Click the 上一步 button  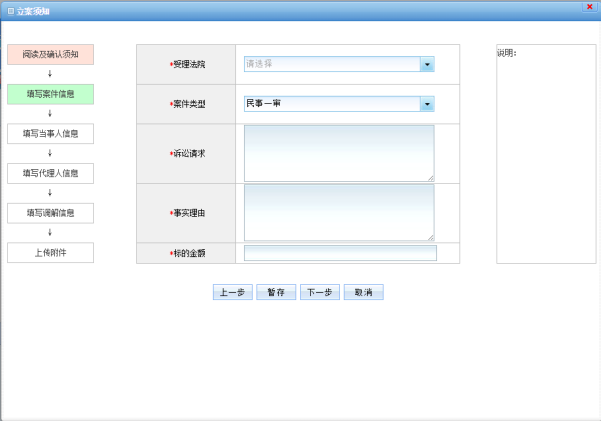(x=233, y=292)
